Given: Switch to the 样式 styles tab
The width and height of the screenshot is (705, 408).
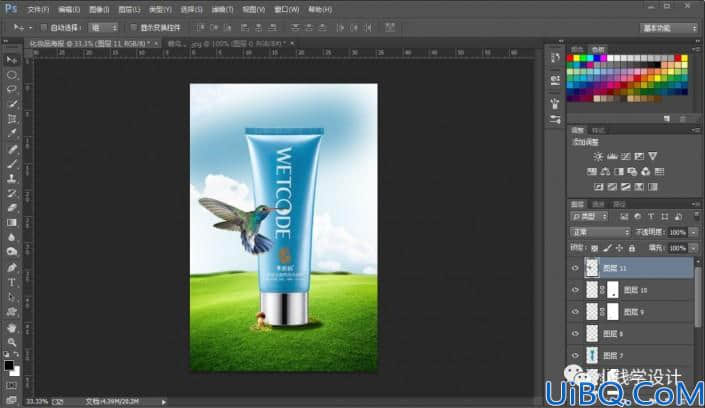Looking at the screenshot, I should [598, 130].
